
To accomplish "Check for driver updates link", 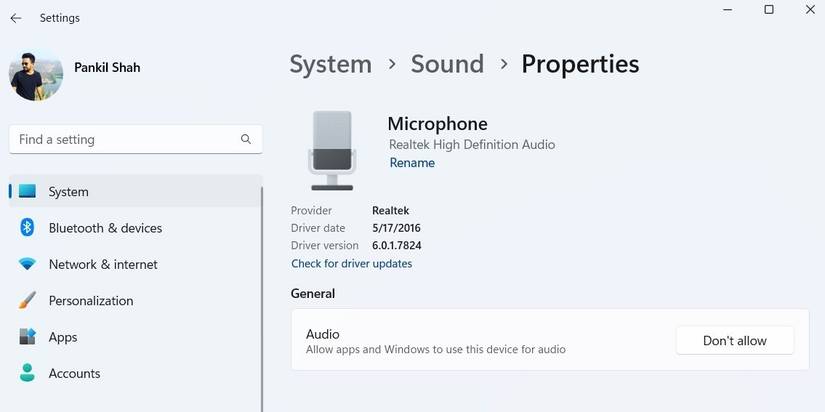I will coord(351,264).
